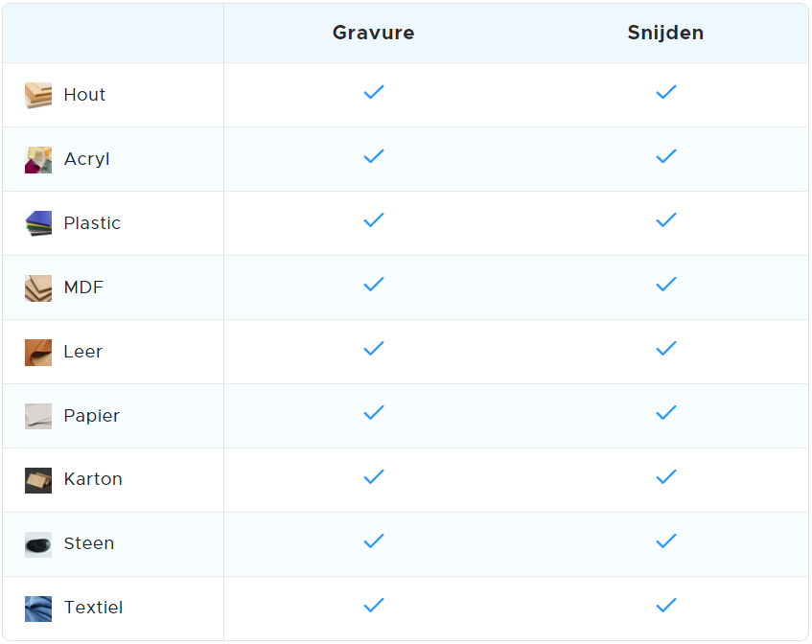
Task: Select the Acryl material thumbnail icon
Action: coord(38,159)
